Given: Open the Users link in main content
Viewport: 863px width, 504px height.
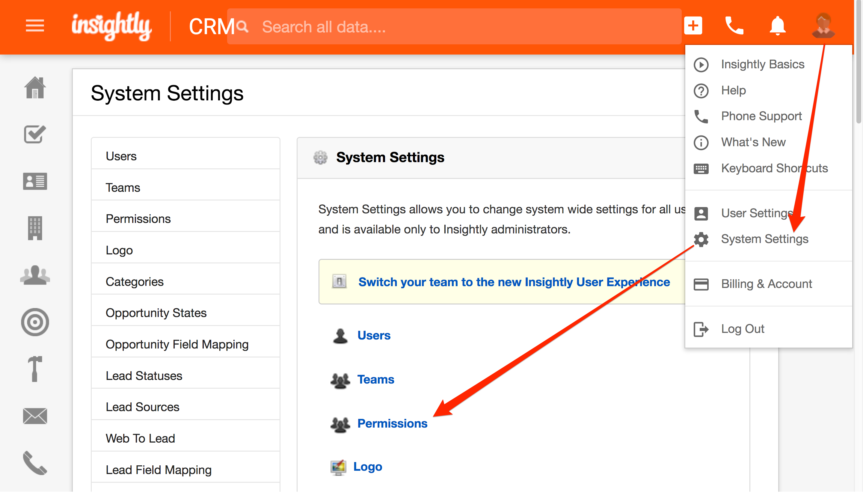Looking at the screenshot, I should click(x=374, y=336).
